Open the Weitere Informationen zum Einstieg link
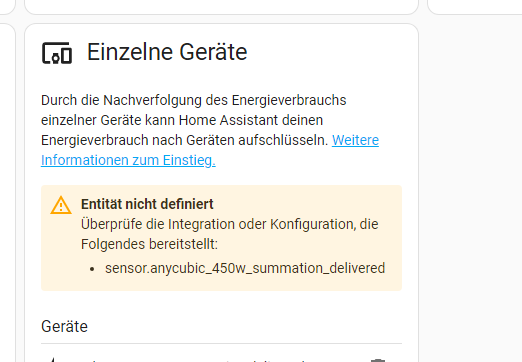The image size is (522, 362). [210, 150]
